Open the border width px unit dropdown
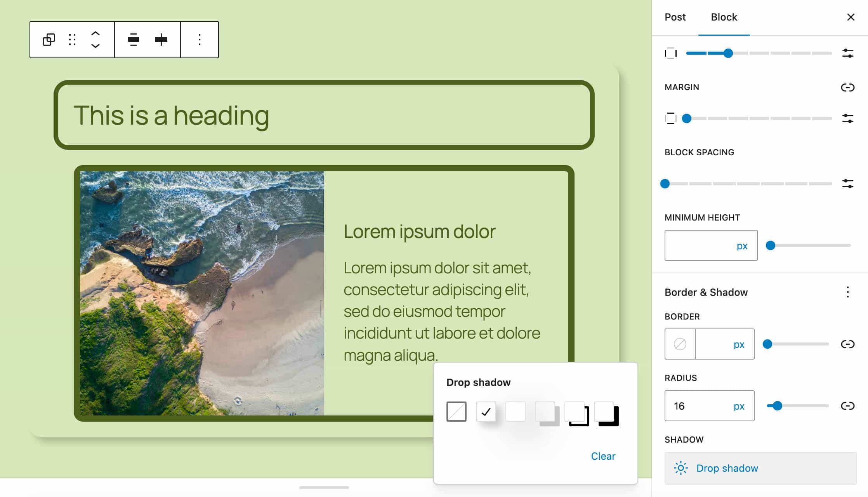Image resolution: width=868 pixels, height=497 pixels. (739, 344)
